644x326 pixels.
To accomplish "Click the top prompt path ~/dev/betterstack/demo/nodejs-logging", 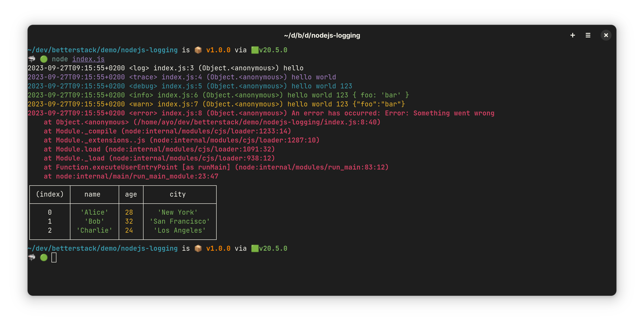I will (x=103, y=50).
